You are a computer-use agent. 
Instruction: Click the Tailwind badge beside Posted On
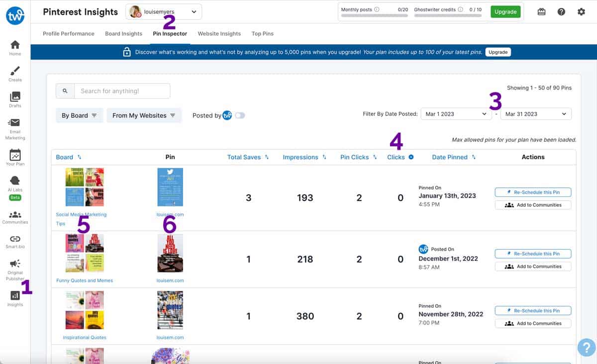point(423,249)
